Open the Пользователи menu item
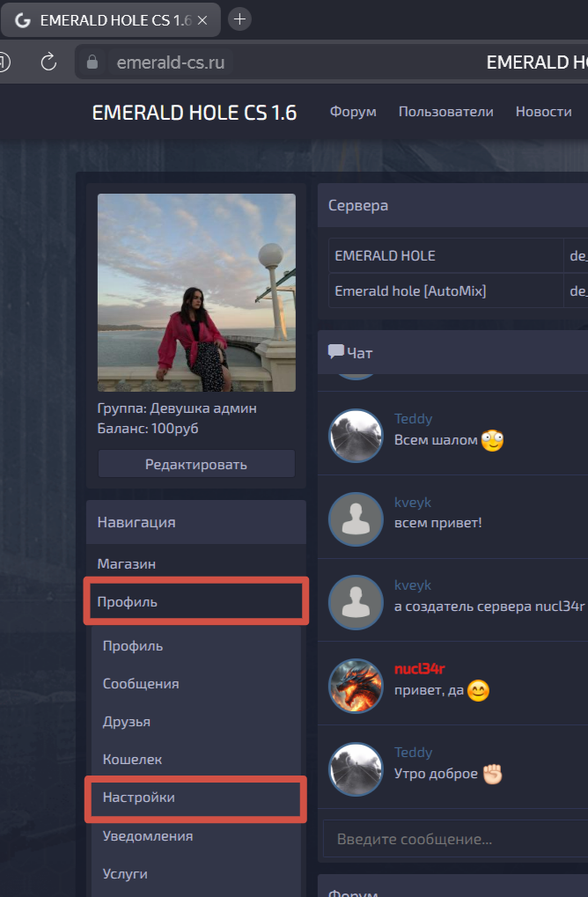Screen dimensions: 588x897 (445, 112)
